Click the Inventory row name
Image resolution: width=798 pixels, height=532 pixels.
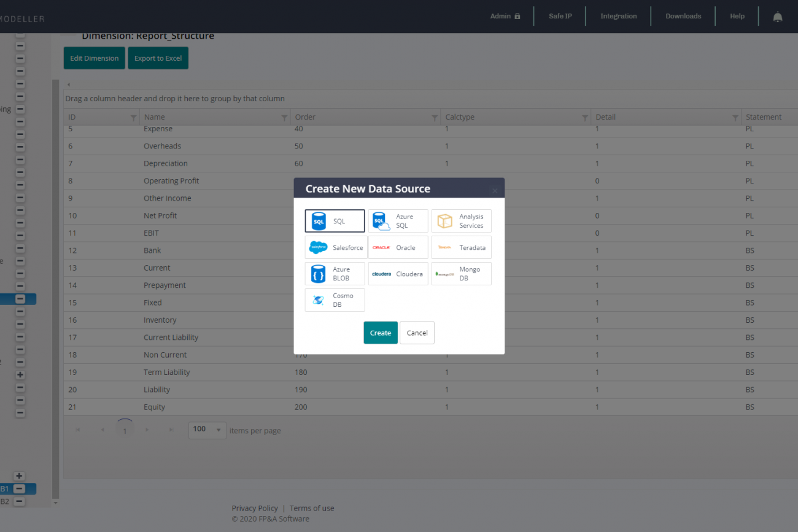click(x=160, y=320)
